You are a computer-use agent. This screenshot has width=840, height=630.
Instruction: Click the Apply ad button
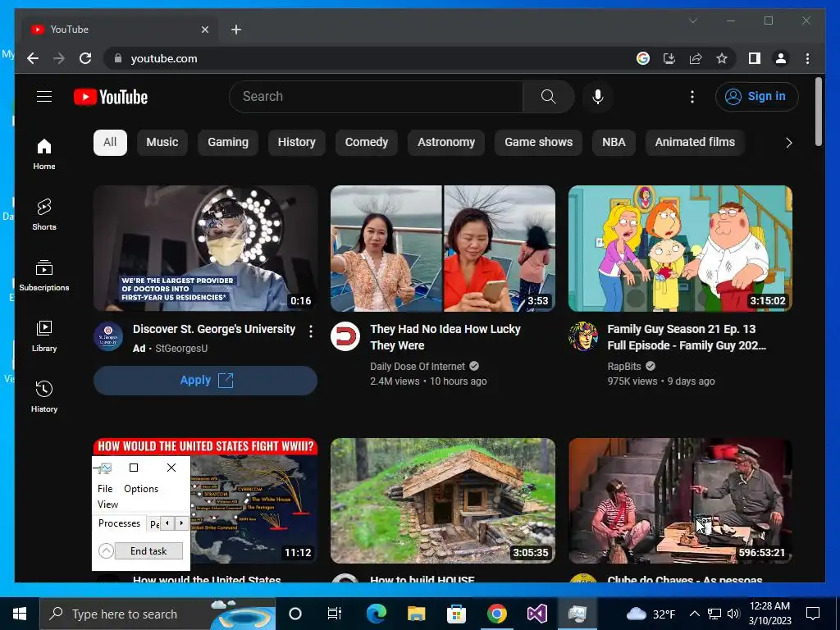tap(205, 381)
